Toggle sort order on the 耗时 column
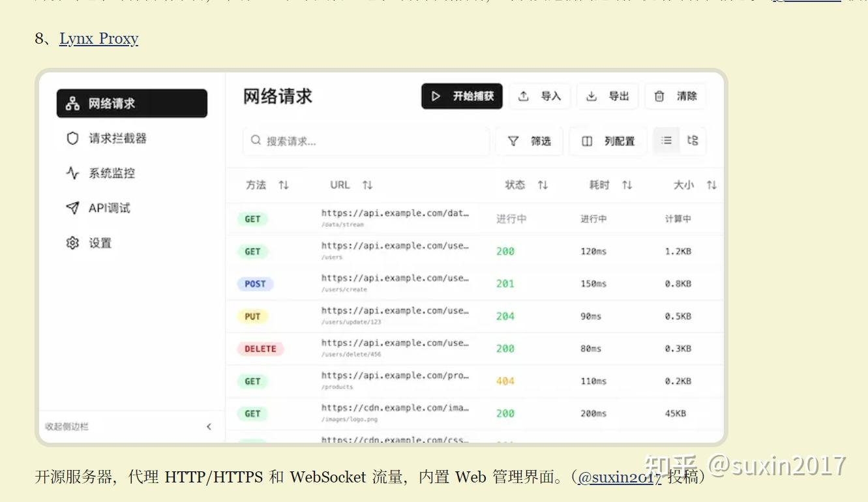 pos(627,185)
